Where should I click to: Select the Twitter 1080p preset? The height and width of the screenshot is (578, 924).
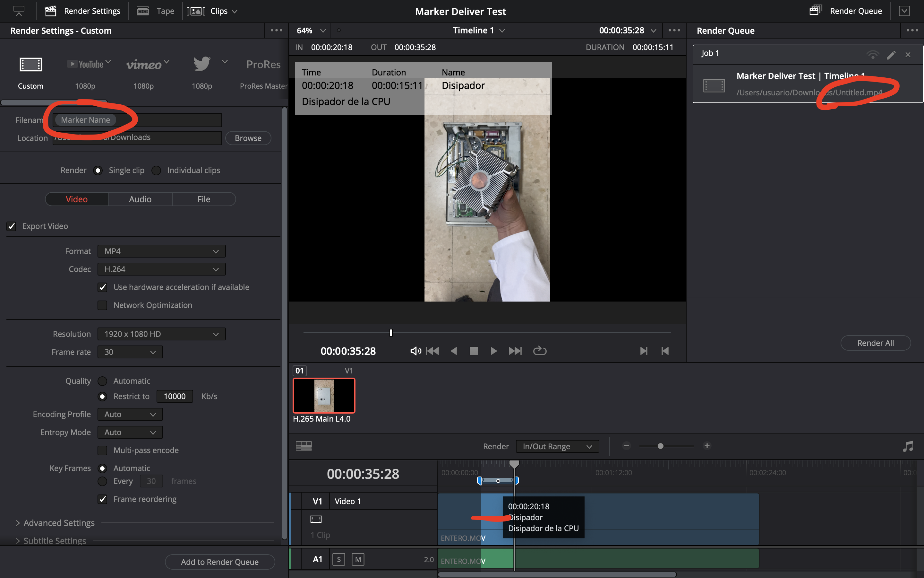click(x=202, y=64)
